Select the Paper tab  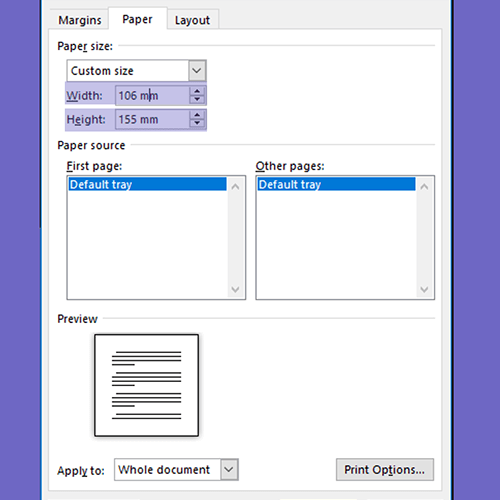coord(137,19)
